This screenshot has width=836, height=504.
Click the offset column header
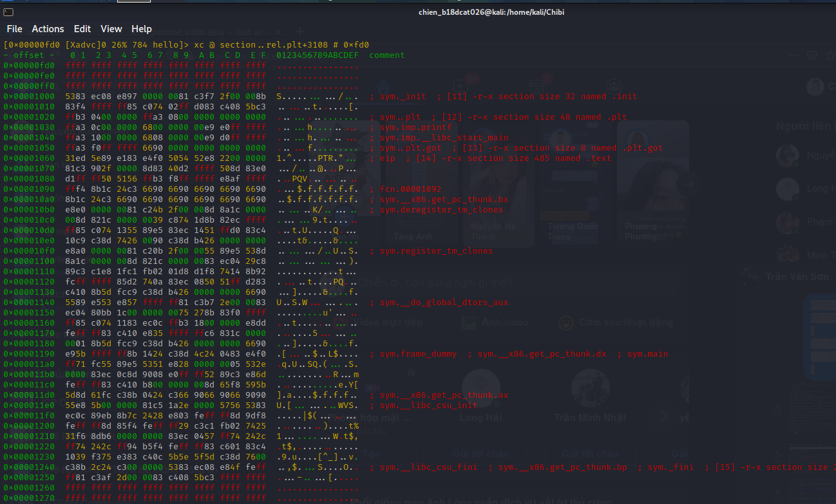tap(29, 55)
